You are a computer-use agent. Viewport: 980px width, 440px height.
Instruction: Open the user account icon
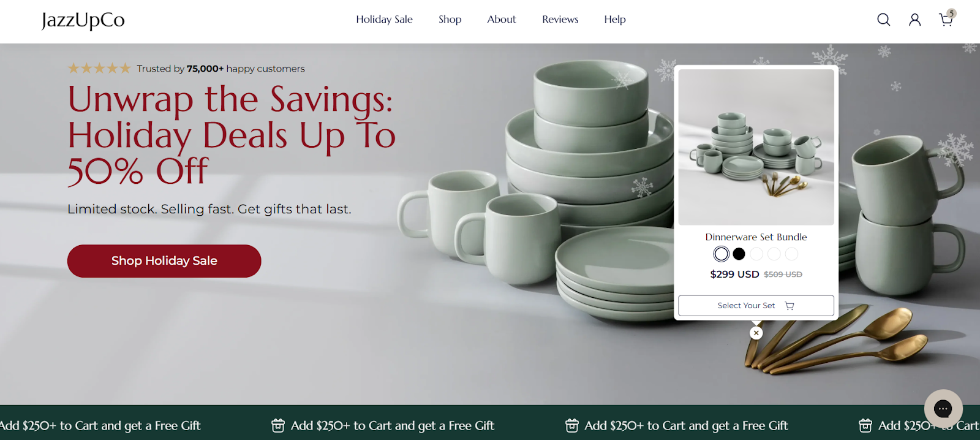[914, 20]
